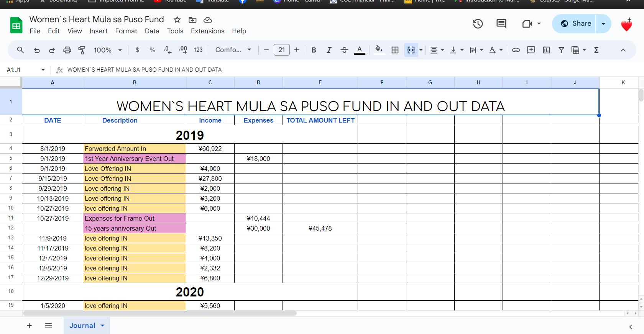This screenshot has height=334, width=644.
Task: Redo the last action
Action: click(52, 50)
